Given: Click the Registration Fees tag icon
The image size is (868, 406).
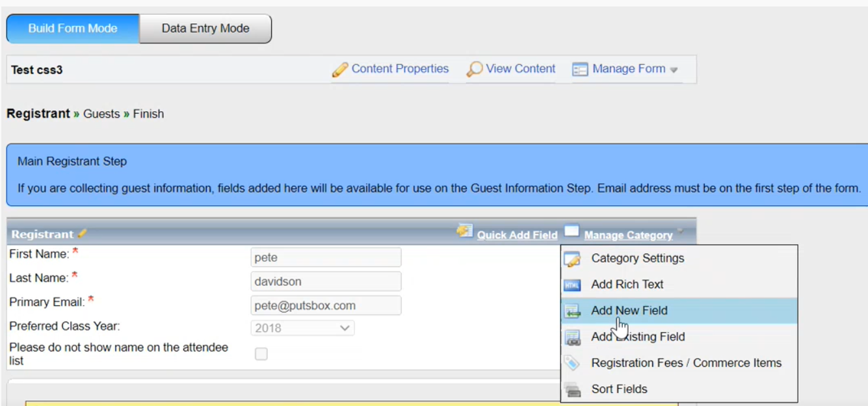Looking at the screenshot, I should coord(572,363).
